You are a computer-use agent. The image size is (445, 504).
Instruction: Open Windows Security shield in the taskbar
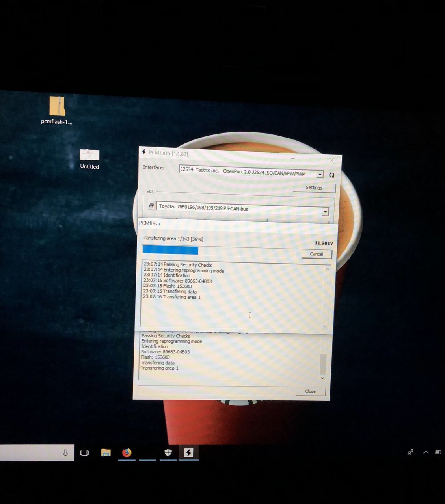point(168,452)
